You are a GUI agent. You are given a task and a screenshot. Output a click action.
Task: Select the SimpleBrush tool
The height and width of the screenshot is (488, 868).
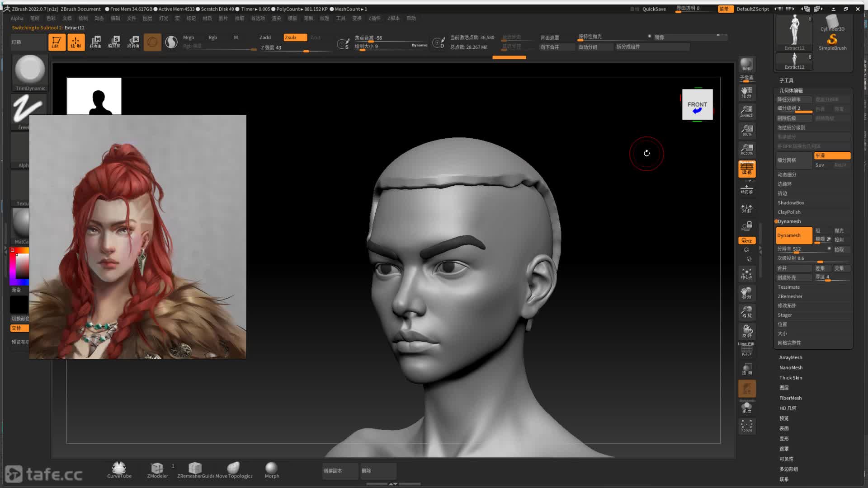coord(832,42)
